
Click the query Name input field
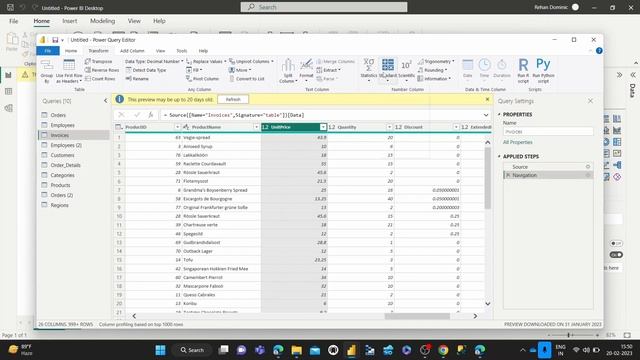tap(548, 131)
